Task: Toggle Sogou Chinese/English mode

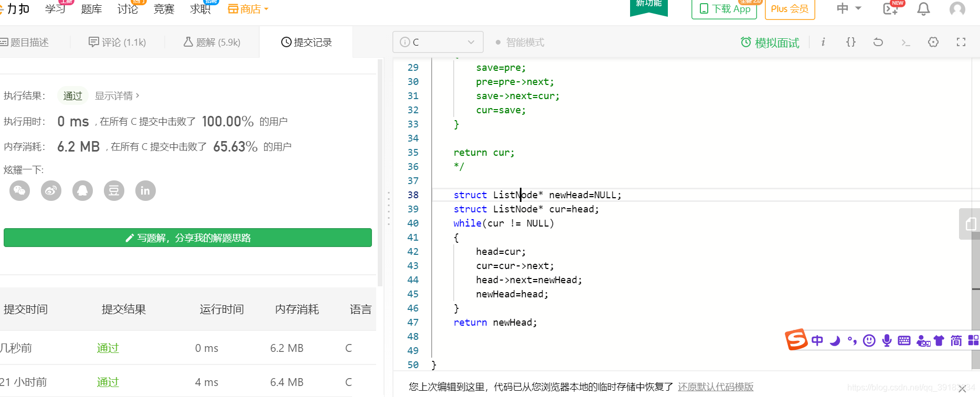Action: 817,341
